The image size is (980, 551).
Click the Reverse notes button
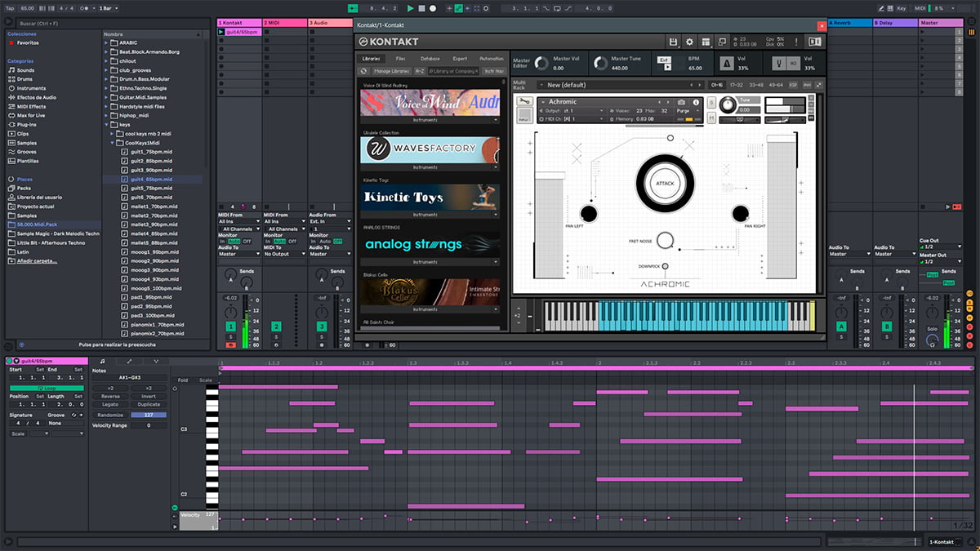tap(110, 396)
